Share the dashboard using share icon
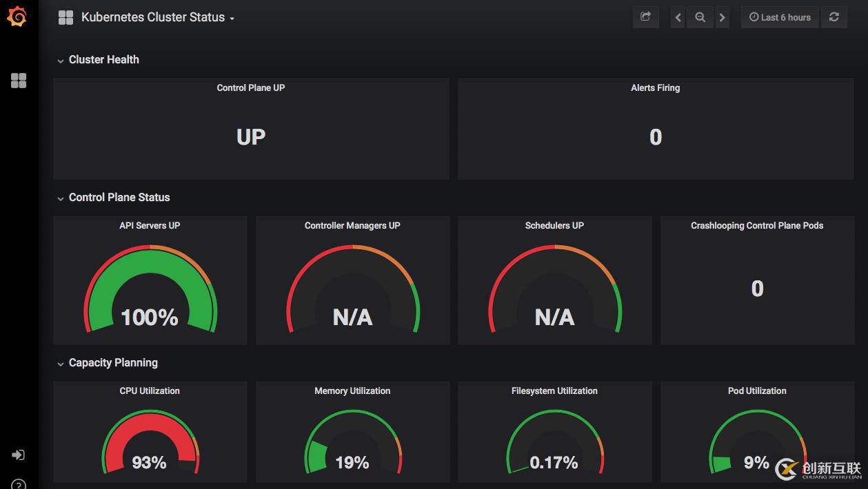The image size is (868, 489). (x=646, y=17)
